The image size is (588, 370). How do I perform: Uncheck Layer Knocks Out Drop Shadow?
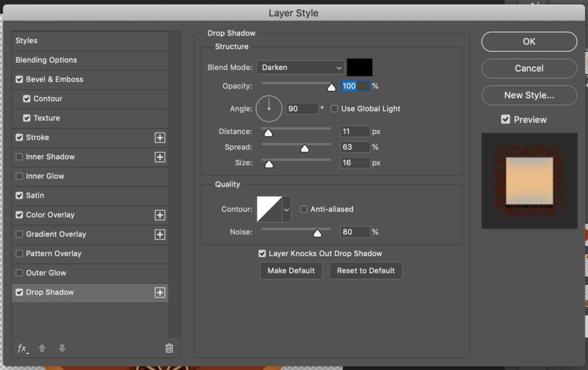[x=262, y=253]
